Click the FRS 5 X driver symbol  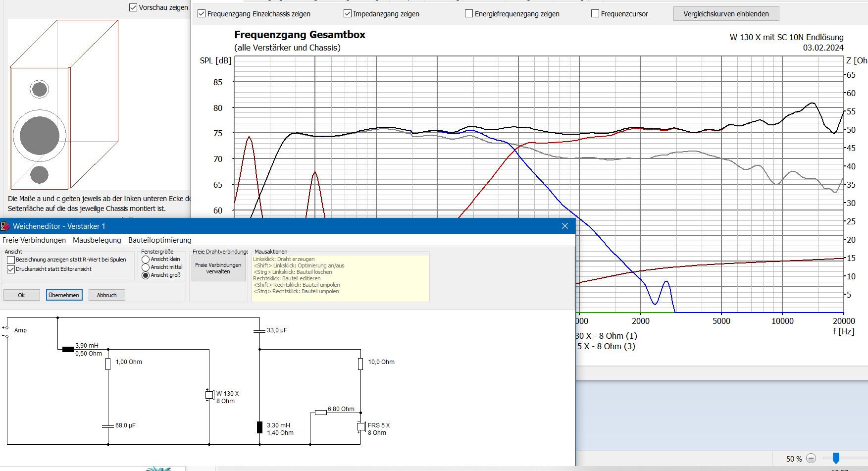360,426
